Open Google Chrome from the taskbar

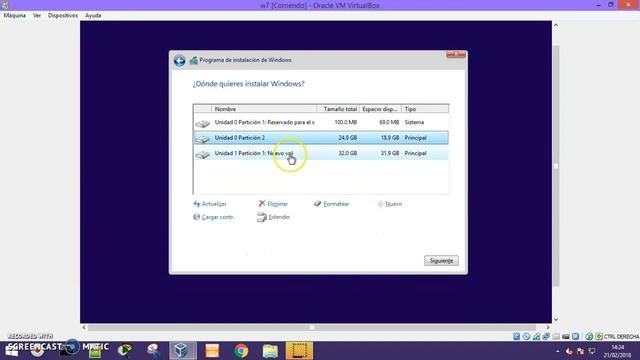[x=241, y=351]
